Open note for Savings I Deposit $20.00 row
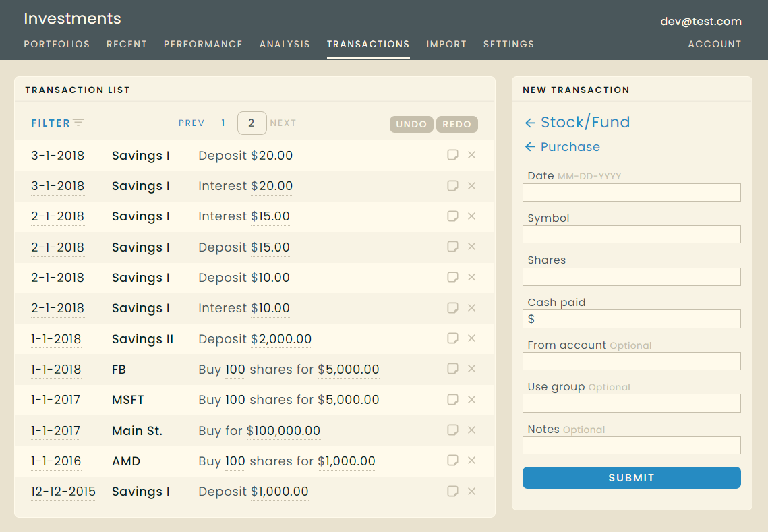Viewport: 768px width, 532px height. (452, 155)
